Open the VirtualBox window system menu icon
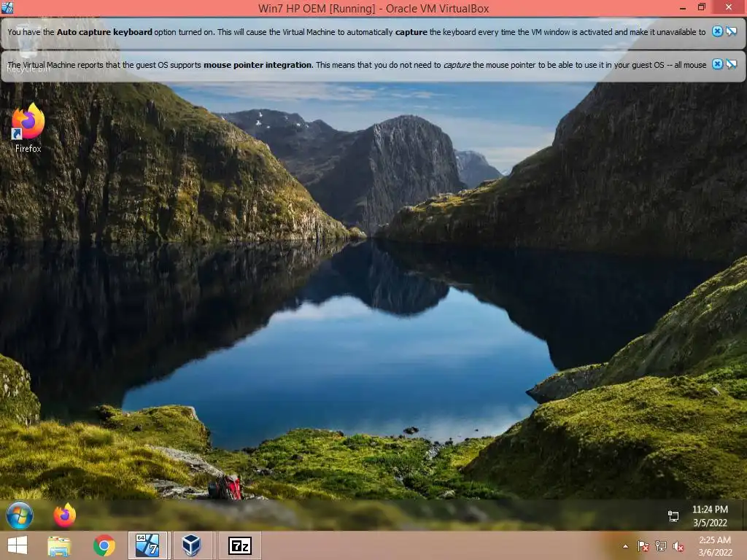747x560 pixels. pos(7,7)
